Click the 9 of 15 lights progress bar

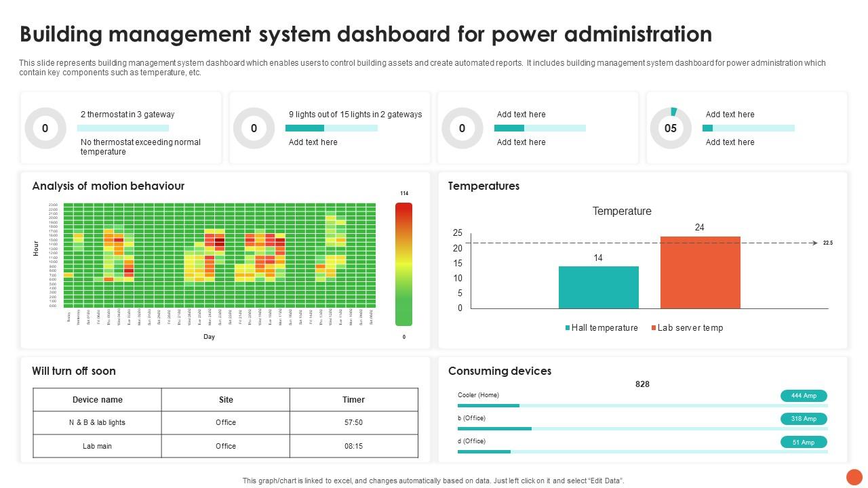[331, 128]
